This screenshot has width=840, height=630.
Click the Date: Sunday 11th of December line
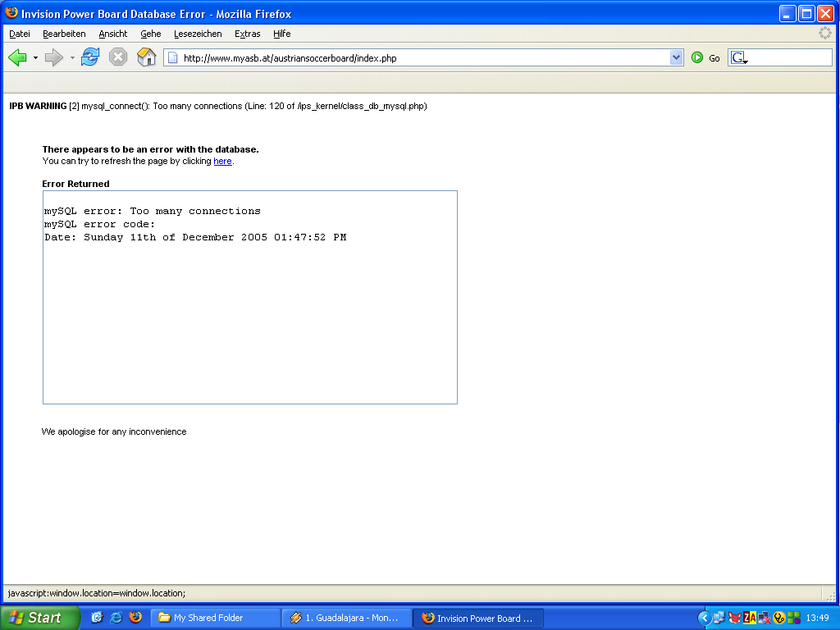[x=195, y=237]
